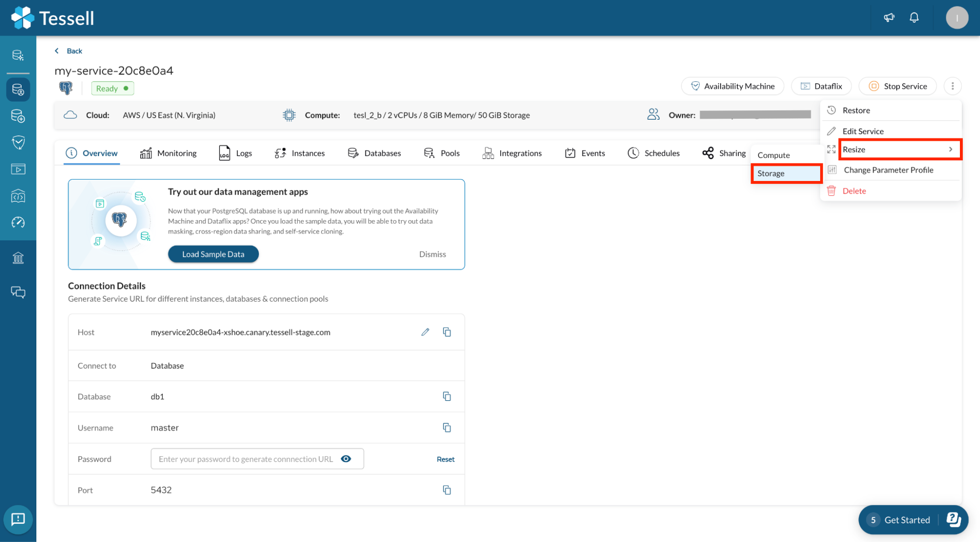Copy the Username master

pos(447,428)
